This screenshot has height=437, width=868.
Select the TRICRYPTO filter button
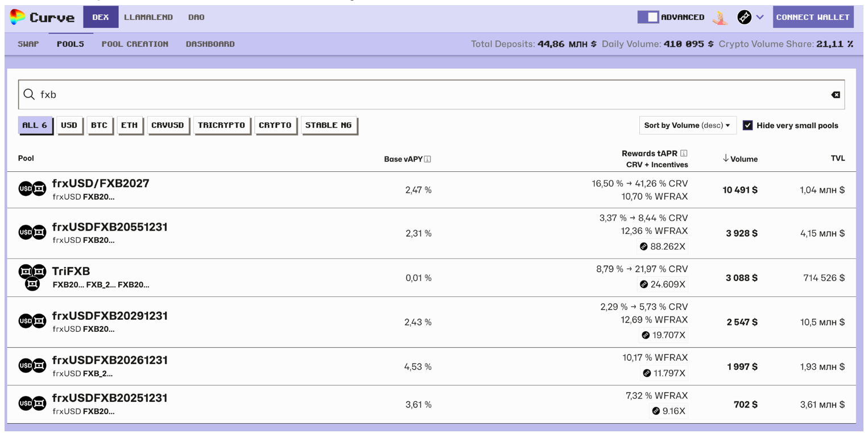coord(221,125)
